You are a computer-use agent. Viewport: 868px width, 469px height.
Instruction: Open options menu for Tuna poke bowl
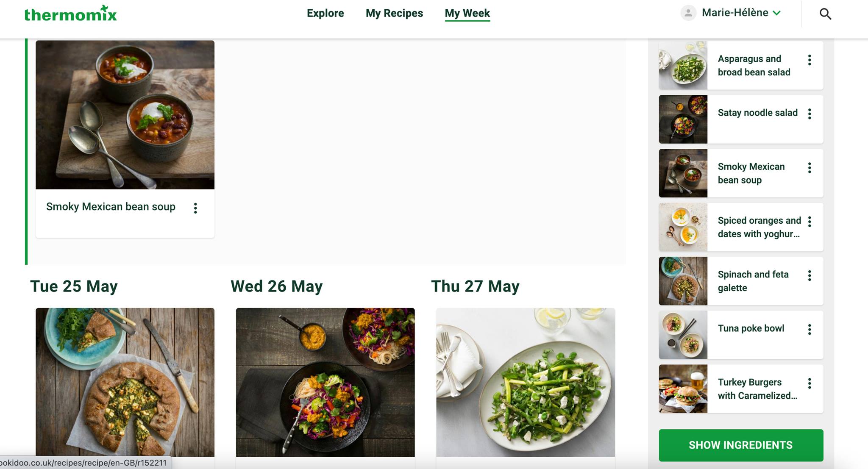click(x=810, y=330)
